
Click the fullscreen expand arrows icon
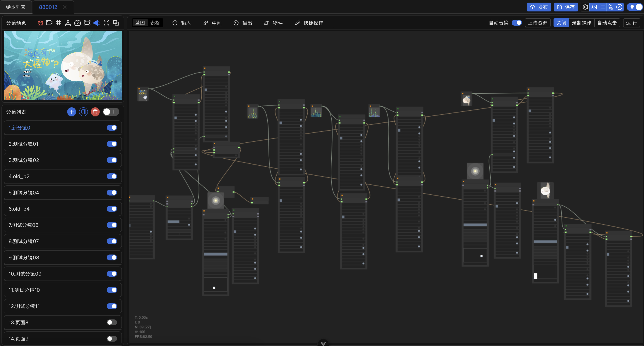coord(106,23)
